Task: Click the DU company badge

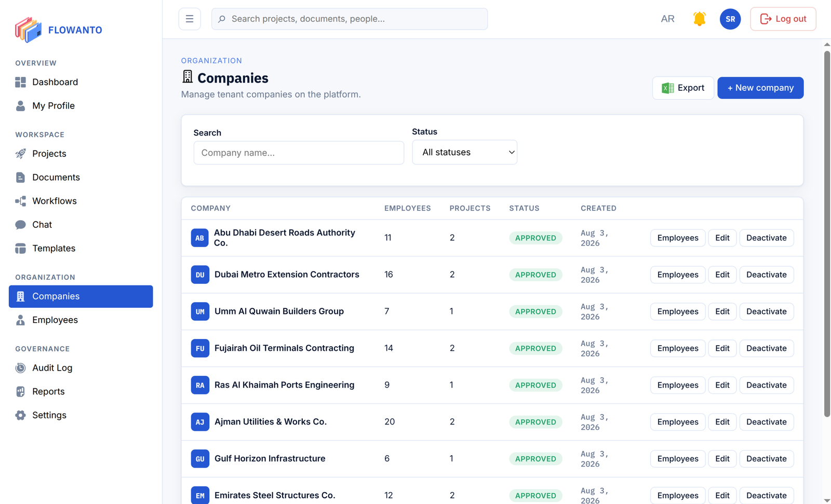Action: click(x=200, y=275)
